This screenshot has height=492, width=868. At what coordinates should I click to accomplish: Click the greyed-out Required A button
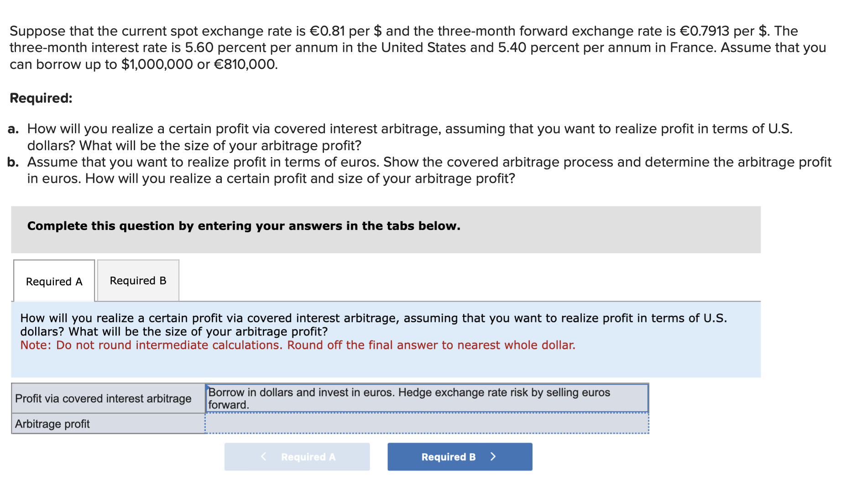[x=297, y=456]
